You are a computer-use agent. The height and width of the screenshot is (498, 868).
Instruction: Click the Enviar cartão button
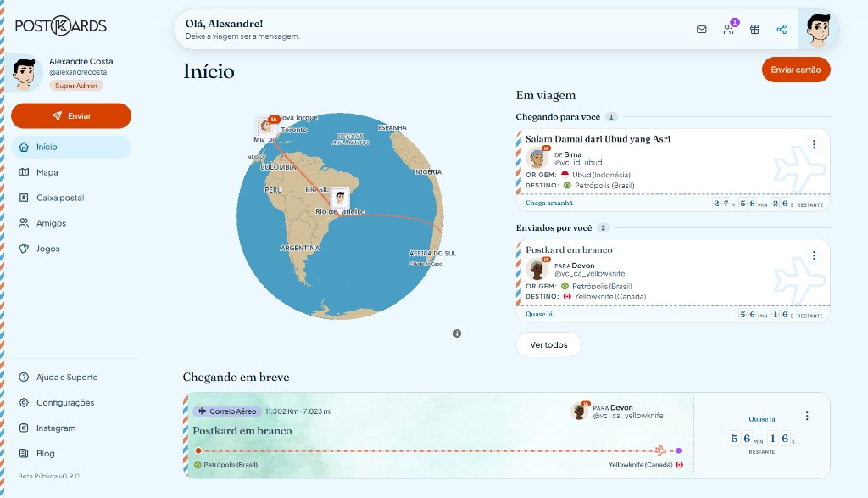(x=796, y=70)
